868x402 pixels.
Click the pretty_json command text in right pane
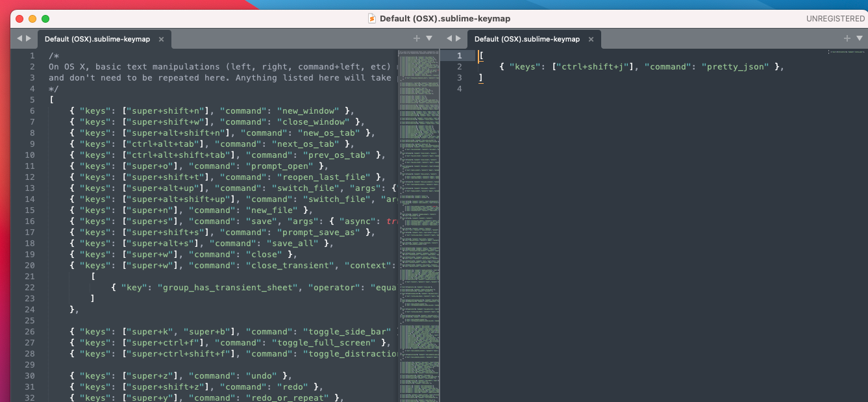[734, 66]
